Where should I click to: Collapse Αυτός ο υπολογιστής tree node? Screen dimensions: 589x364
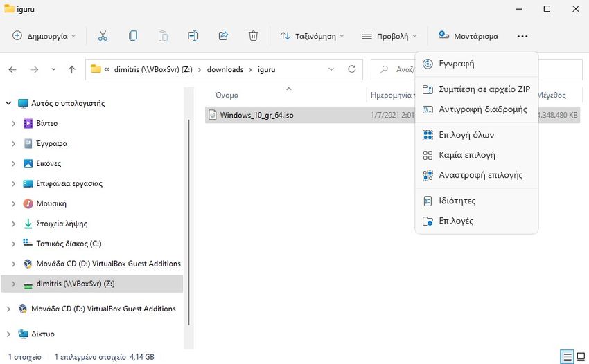pyautogui.click(x=8, y=103)
